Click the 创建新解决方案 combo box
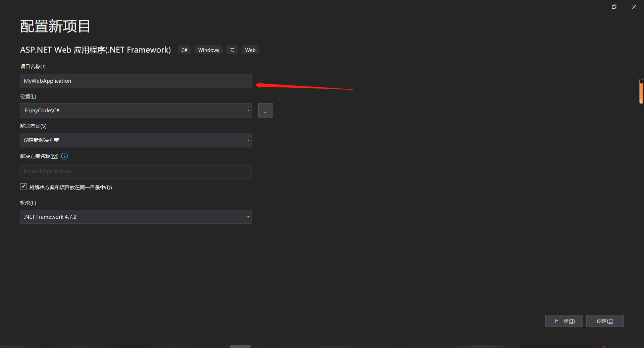The image size is (644, 348). [x=136, y=140]
